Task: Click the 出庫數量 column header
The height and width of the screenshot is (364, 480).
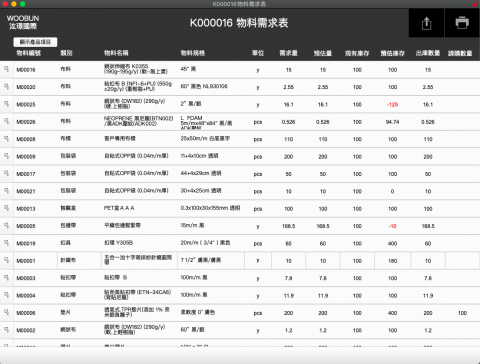Action: (428, 53)
